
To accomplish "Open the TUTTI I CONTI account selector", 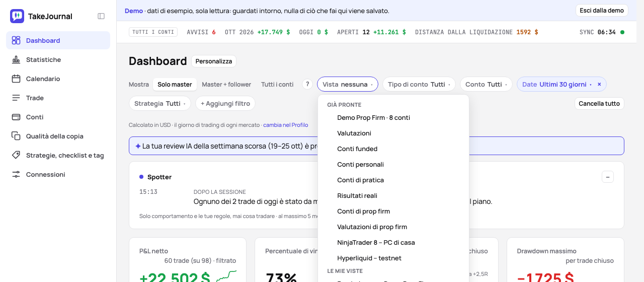I will coord(153,32).
